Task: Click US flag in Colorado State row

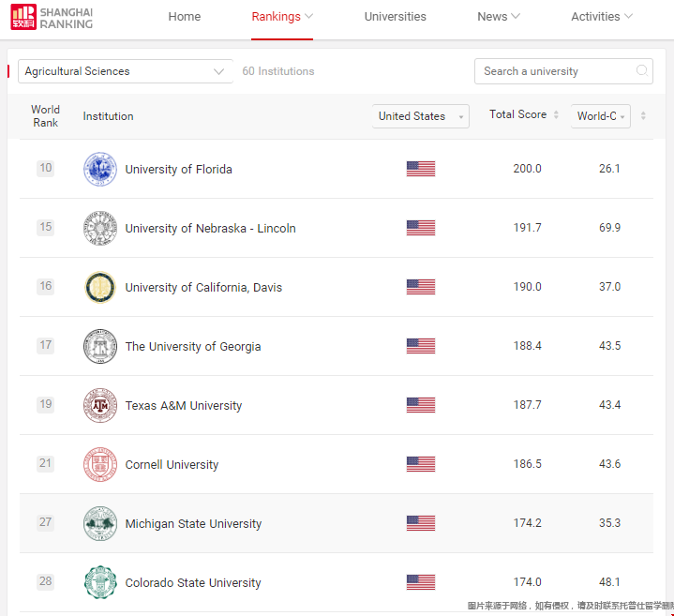Action: click(x=421, y=582)
